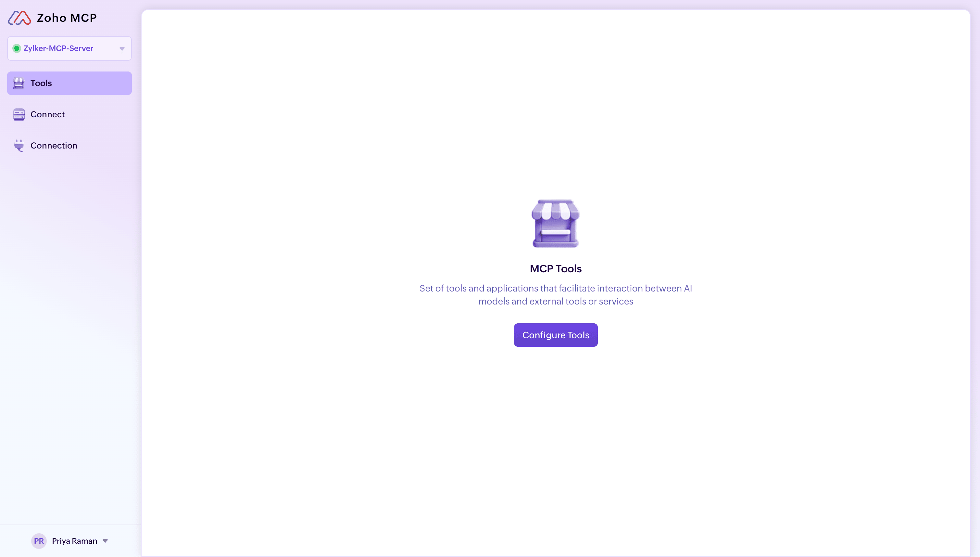Open the Priya Raman account menu arrow
The height and width of the screenshot is (557, 980).
[105, 541]
